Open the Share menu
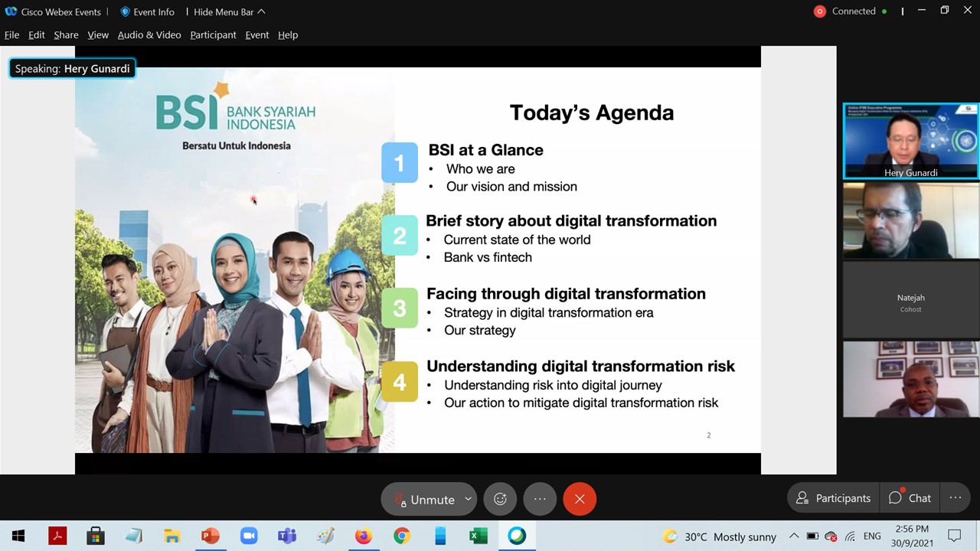 [x=66, y=34]
